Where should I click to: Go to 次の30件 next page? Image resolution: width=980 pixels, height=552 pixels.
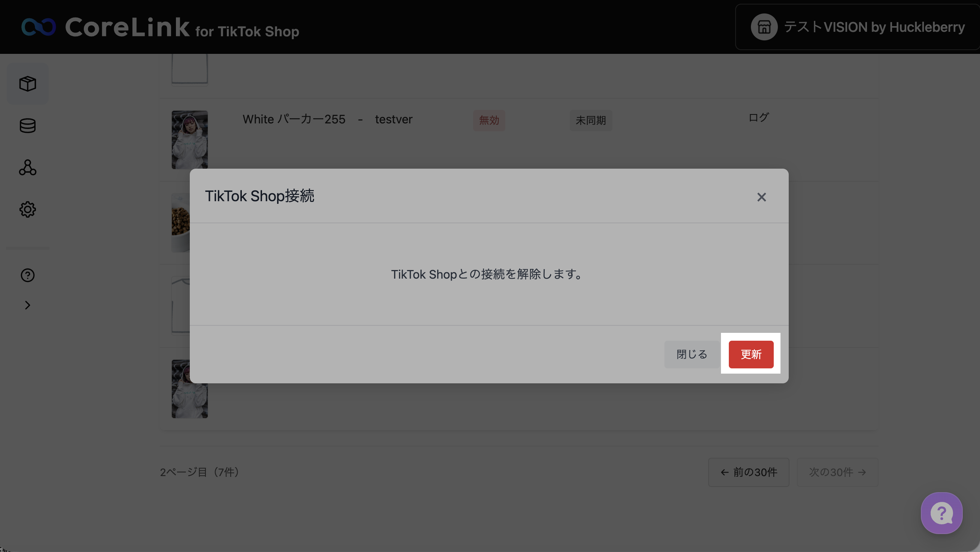tap(837, 472)
